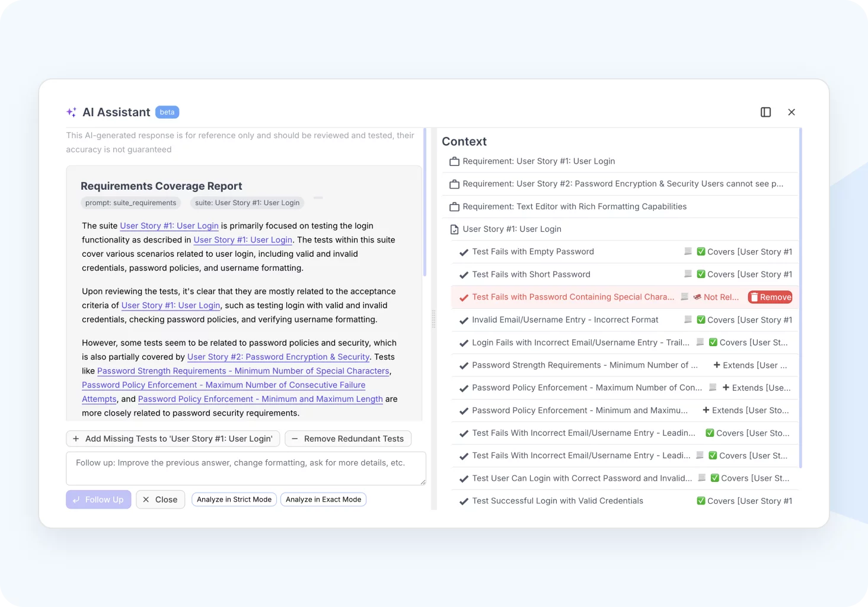This screenshot has width=868, height=607.
Task: Click briefcase icon for User Story #1 requirement
Action: [x=454, y=161]
